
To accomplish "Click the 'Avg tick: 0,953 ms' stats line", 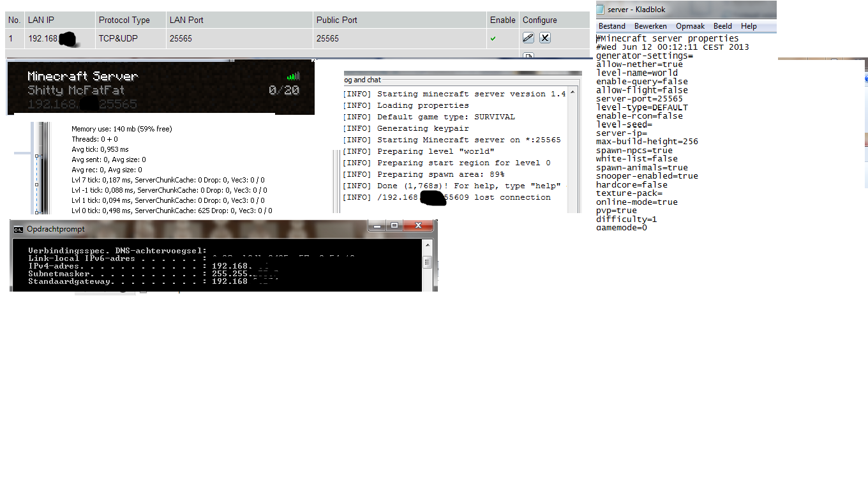I will [100, 149].
